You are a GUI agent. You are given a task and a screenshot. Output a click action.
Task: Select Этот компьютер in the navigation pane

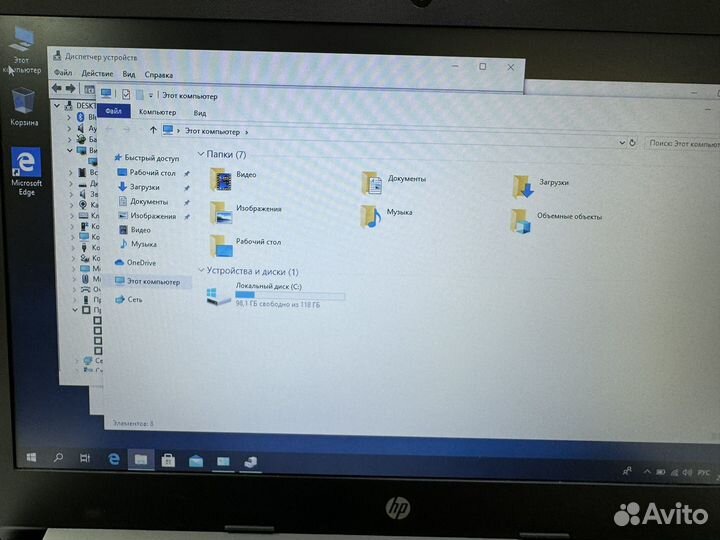(148, 281)
